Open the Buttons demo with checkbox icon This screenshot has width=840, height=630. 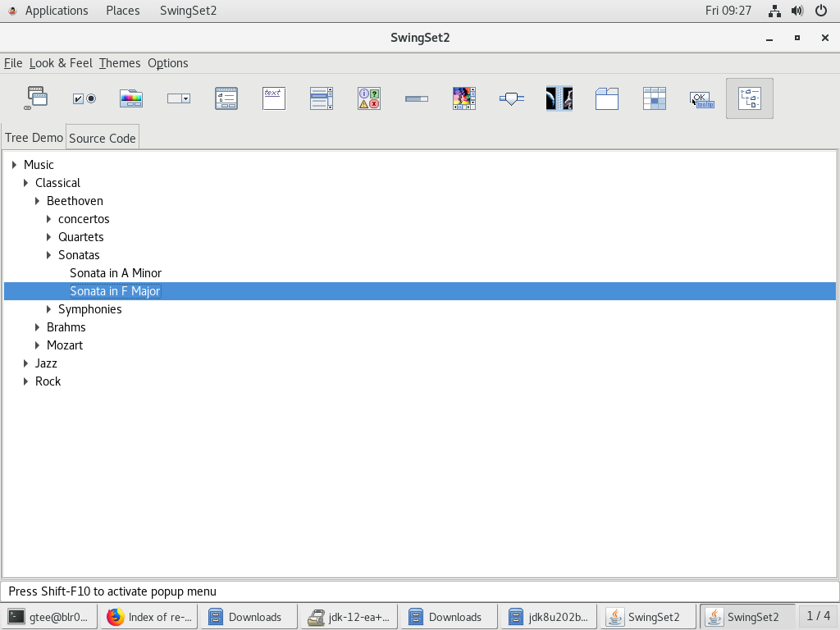84,98
